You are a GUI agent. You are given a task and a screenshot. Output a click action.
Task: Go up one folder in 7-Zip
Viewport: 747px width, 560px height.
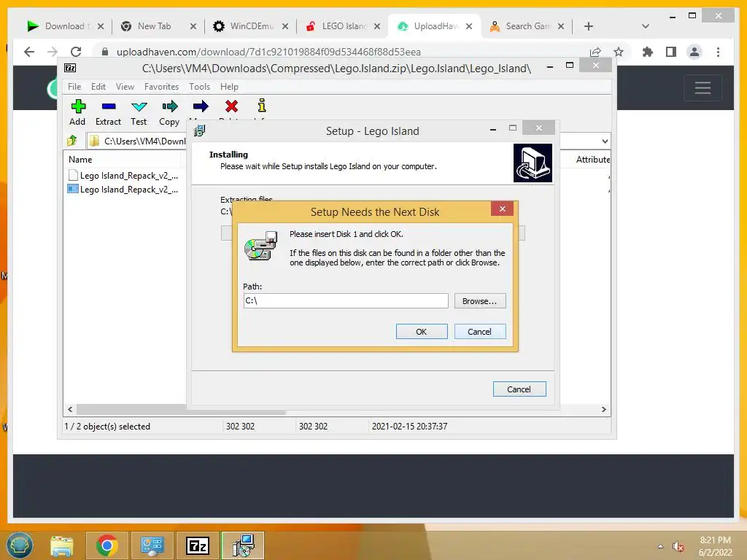(72, 141)
